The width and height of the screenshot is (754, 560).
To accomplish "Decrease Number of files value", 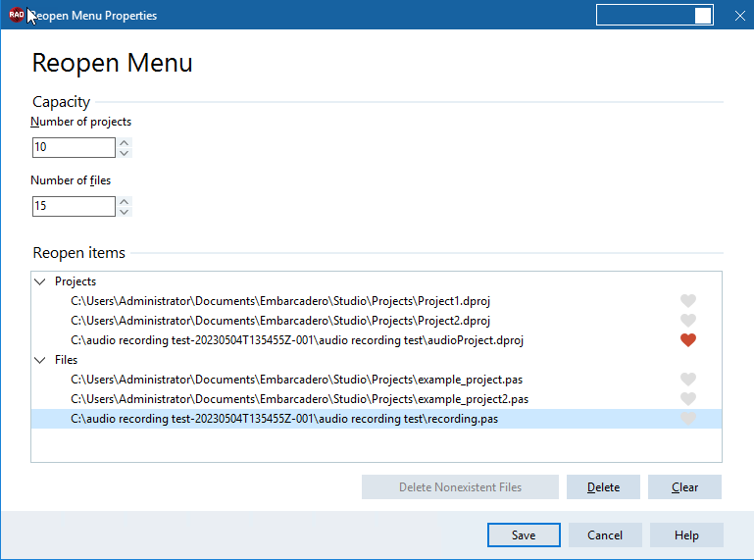I will tap(125, 212).
